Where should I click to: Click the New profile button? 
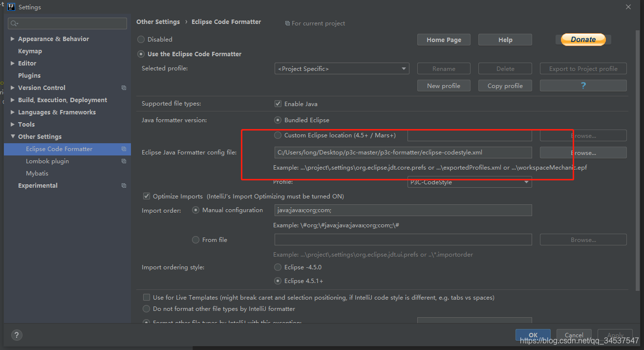tap(444, 86)
